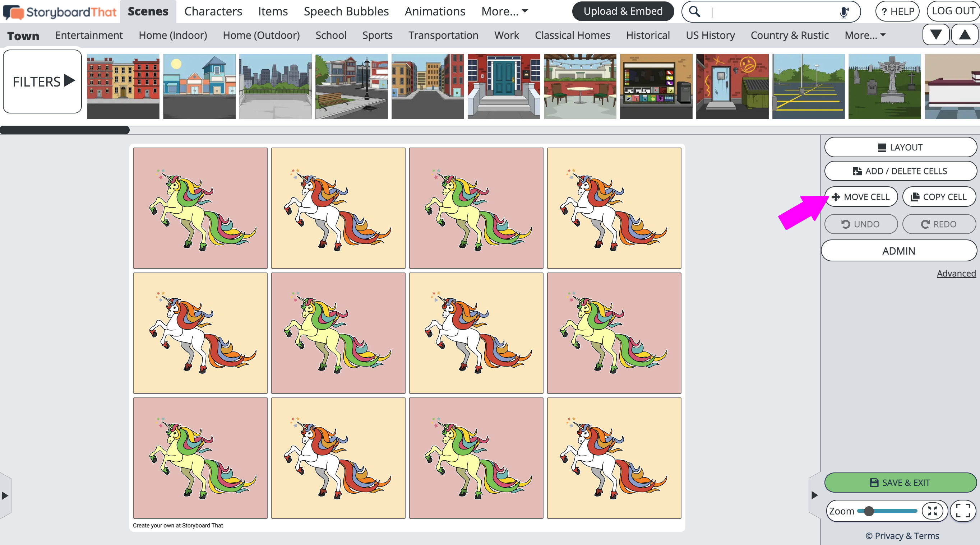
Task: Select the street corner with bench thumbnail
Action: pos(352,86)
